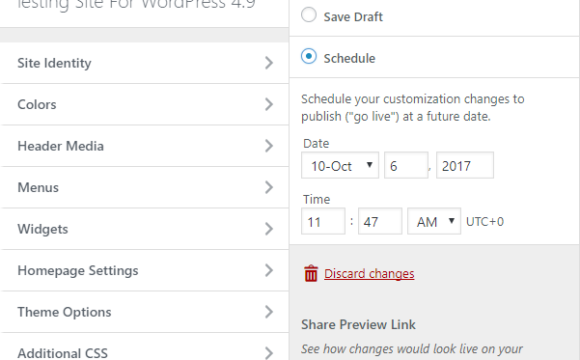Open the Site Identity panel

(x=145, y=63)
